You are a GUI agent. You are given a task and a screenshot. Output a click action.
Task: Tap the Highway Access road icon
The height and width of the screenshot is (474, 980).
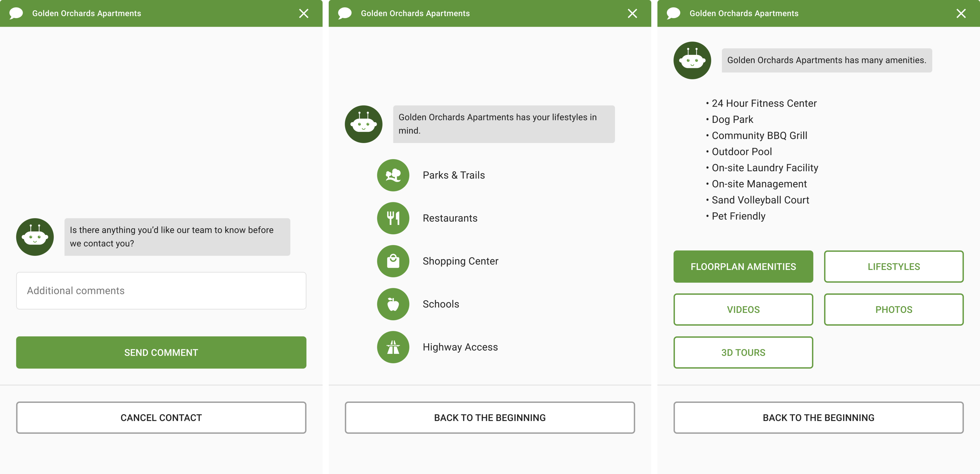point(393,347)
